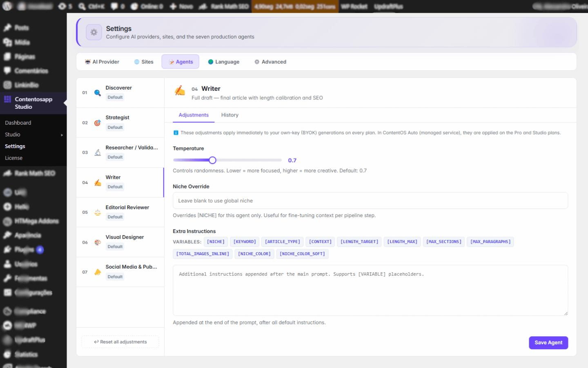
Task: Select the Strategist target icon
Action: coord(98,123)
